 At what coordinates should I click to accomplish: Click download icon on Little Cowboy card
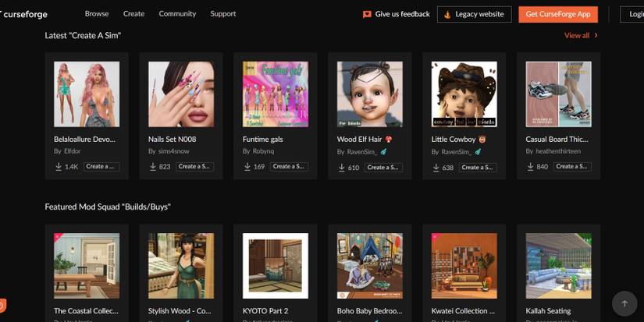pyautogui.click(x=436, y=167)
